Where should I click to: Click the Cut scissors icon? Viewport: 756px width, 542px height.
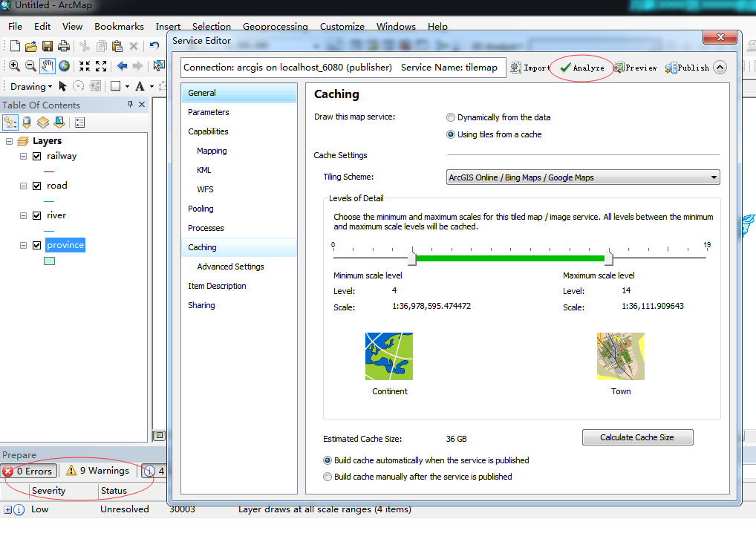coord(85,46)
